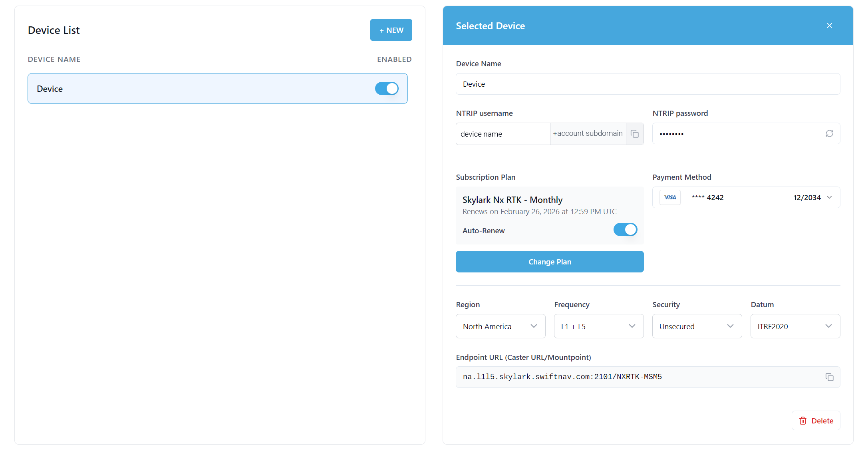The width and height of the screenshot is (868, 449).
Task: Open the Security dropdown
Action: pyautogui.click(x=697, y=326)
